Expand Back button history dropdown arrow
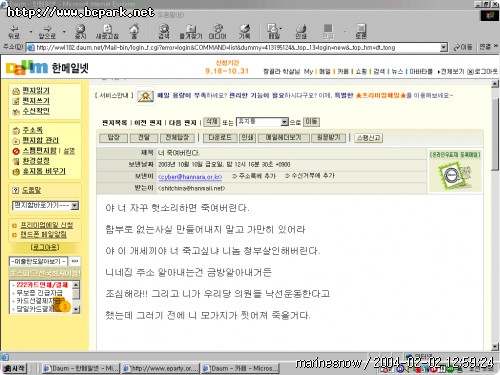Image resolution: width=500 pixels, height=375 pixels. coord(31,32)
